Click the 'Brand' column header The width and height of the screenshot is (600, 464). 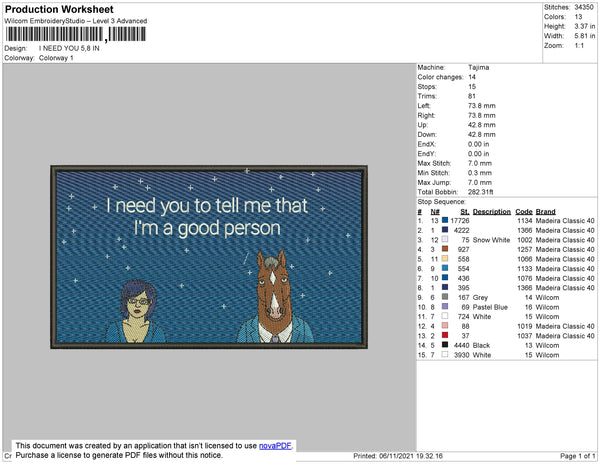[x=545, y=212]
